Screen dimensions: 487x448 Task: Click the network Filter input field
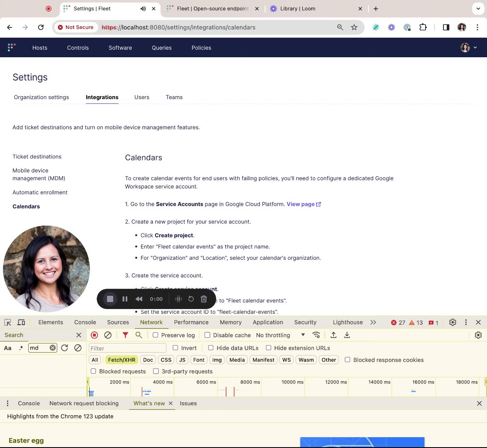[127, 348]
